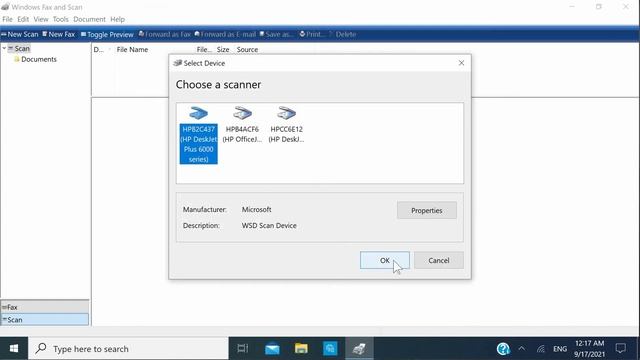The image size is (640, 360).
Task: Open Mail app from taskbar
Action: coord(272,349)
